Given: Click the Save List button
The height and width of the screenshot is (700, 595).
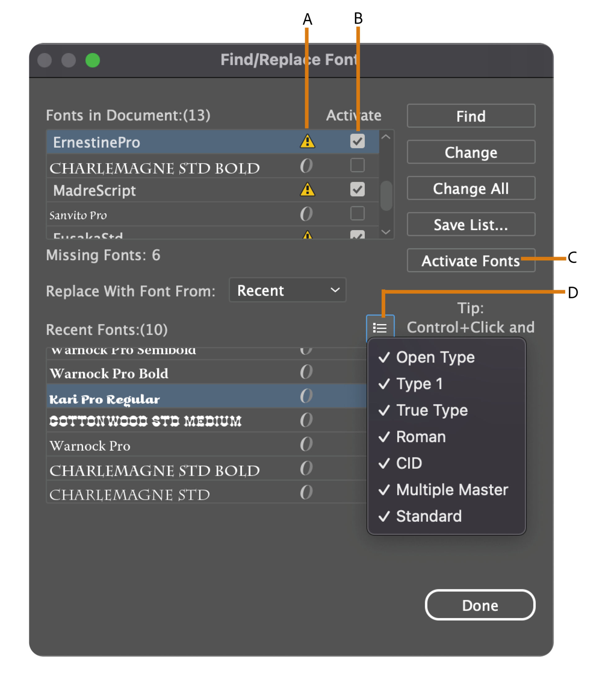Looking at the screenshot, I should point(471,225).
